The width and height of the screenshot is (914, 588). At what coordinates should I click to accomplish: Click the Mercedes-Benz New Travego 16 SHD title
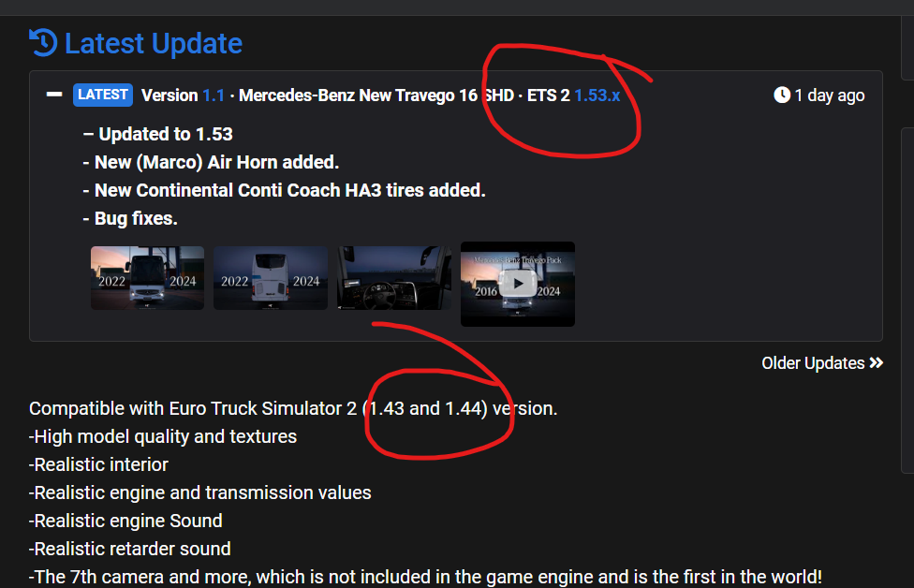pos(376,95)
